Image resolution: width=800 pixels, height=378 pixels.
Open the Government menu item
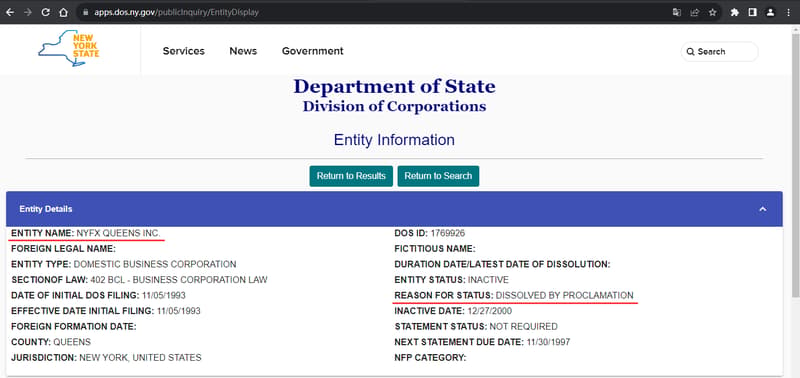(x=313, y=51)
